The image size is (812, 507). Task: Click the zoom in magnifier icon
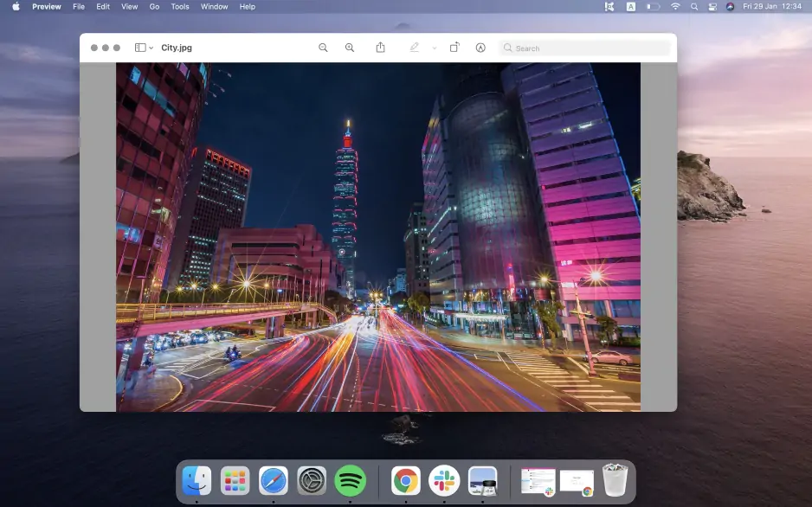350,48
